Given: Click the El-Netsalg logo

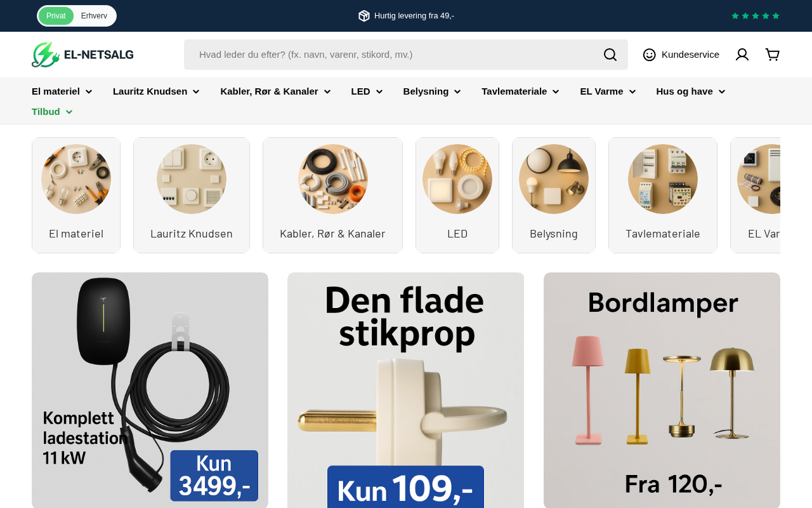Looking at the screenshot, I should 82,55.
